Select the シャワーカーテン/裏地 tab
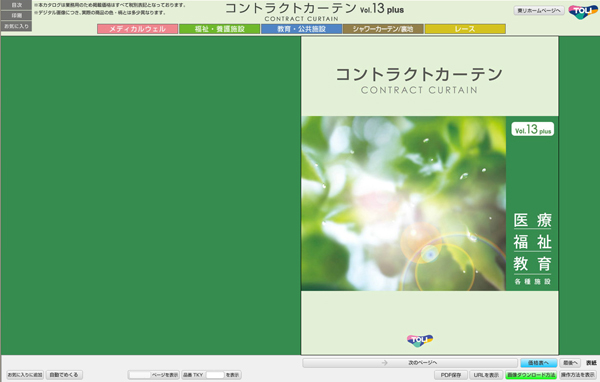This screenshot has width=600, height=382. (x=383, y=29)
